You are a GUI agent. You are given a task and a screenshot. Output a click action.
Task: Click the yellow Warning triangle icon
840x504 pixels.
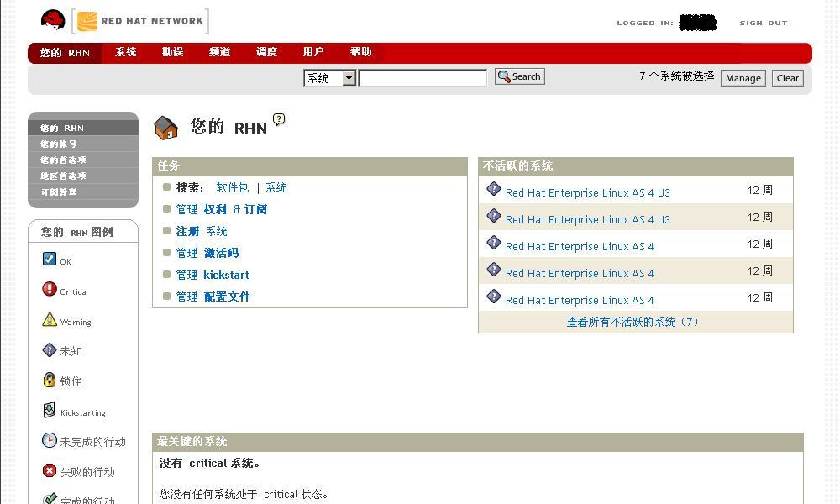pyautogui.click(x=50, y=320)
